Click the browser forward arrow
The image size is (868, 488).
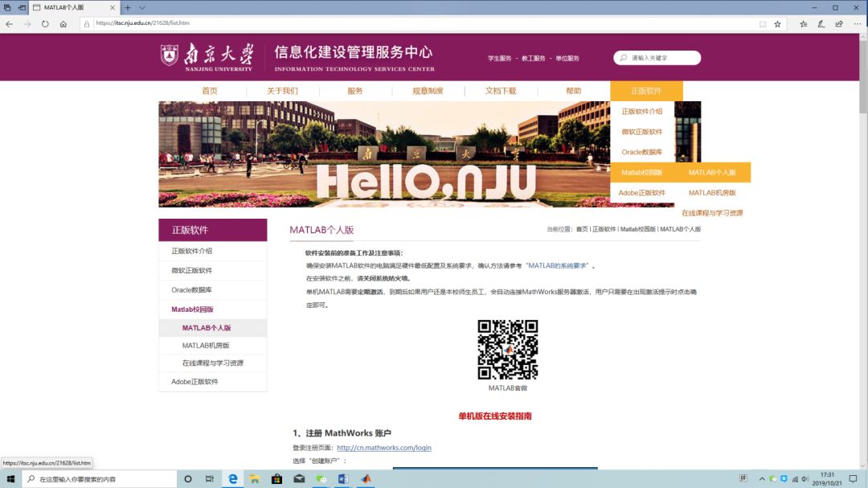[x=27, y=24]
